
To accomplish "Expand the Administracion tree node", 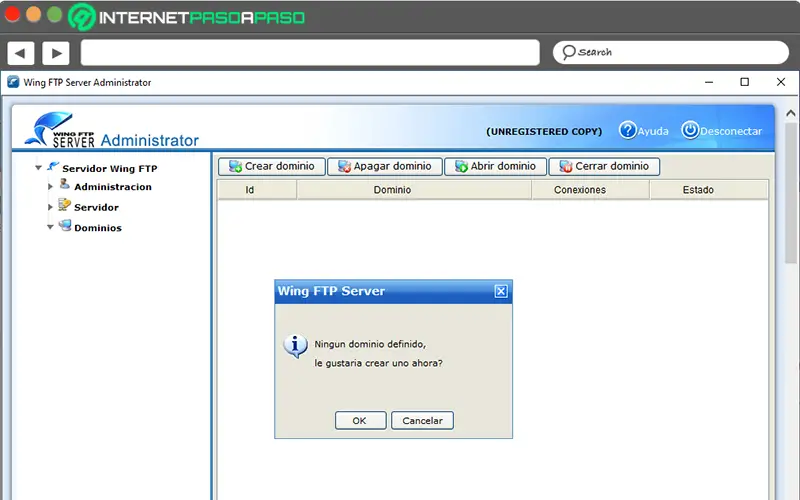I will click(50, 187).
